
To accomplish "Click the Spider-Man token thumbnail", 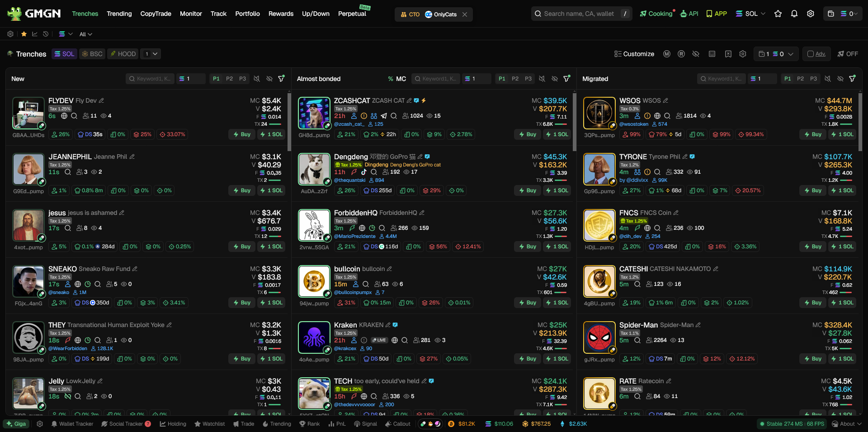I will pos(599,337).
